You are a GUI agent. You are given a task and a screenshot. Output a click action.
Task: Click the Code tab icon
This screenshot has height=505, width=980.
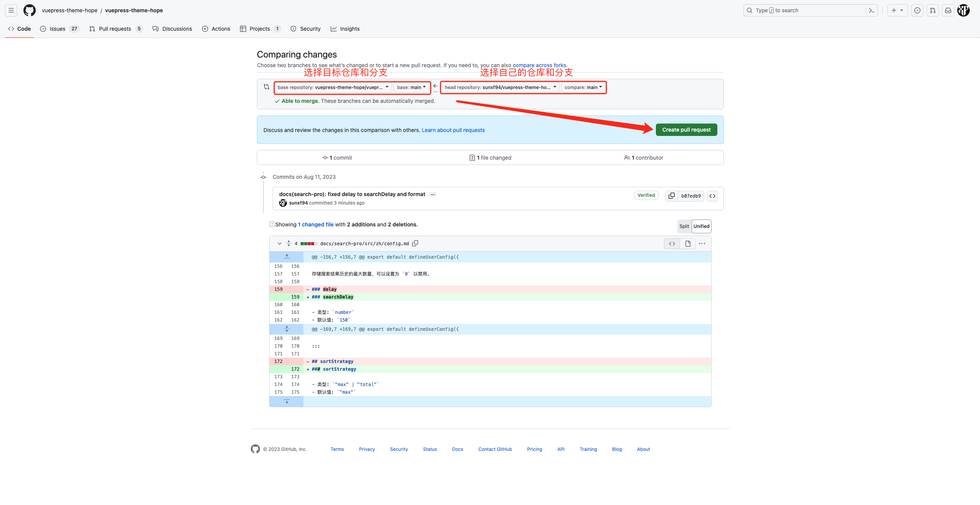[11, 29]
